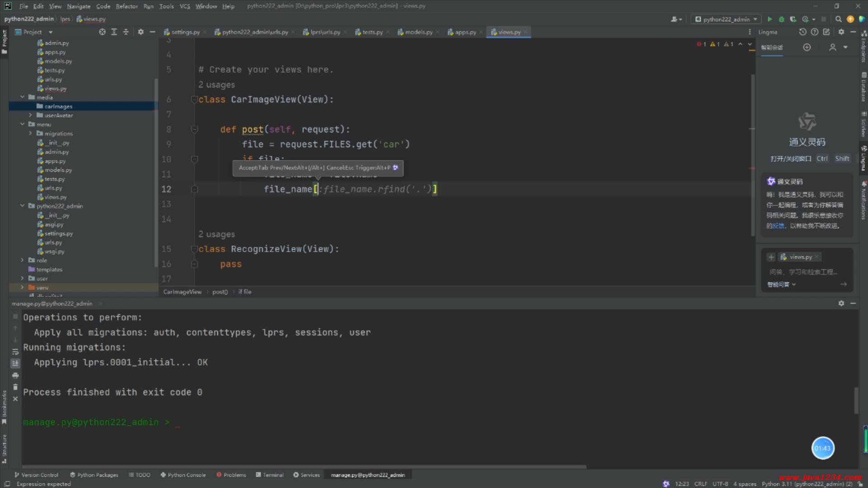Clear console output with trash icon

tap(15, 387)
